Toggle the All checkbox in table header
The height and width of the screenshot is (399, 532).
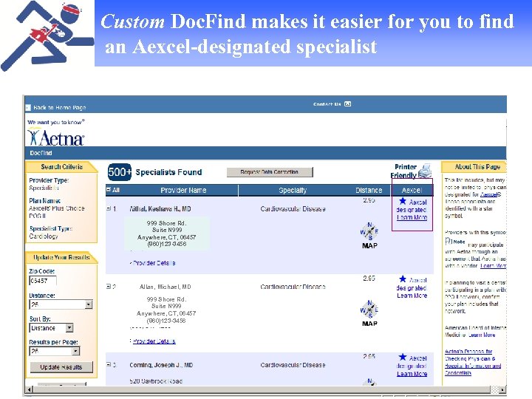109,190
